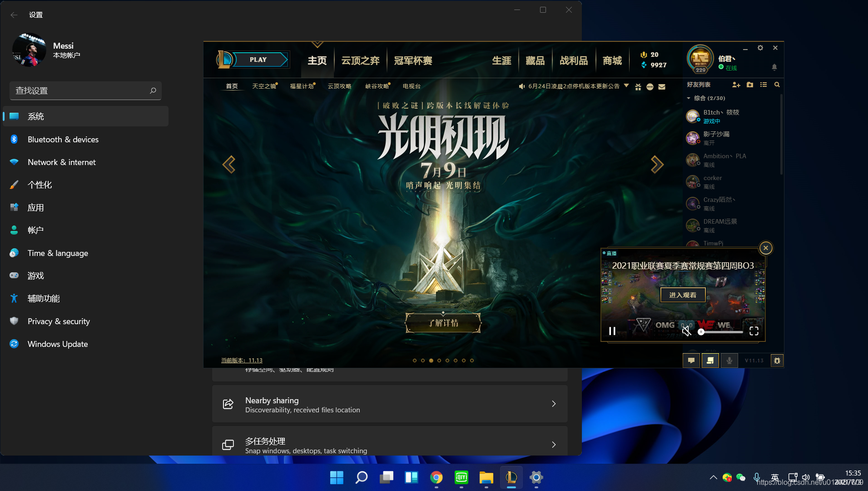Open 多任务处理 settings row

pyautogui.click(x=390, y=441)
